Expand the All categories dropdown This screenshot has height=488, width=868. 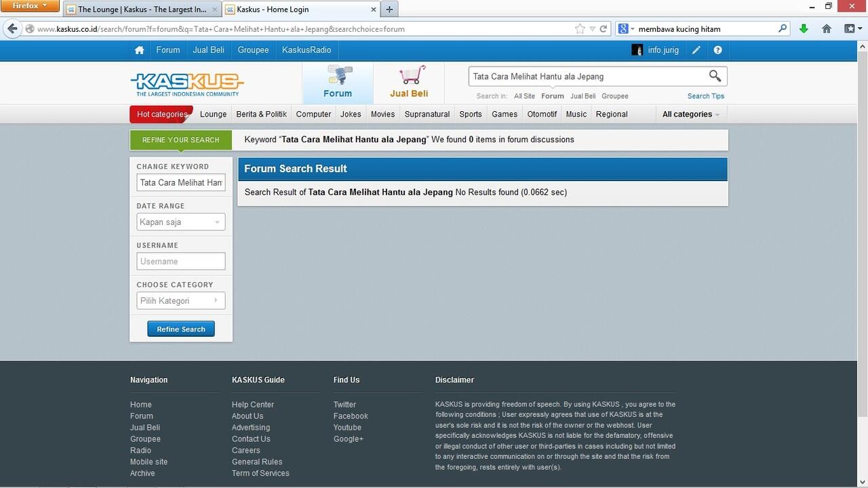pos(691,115)
